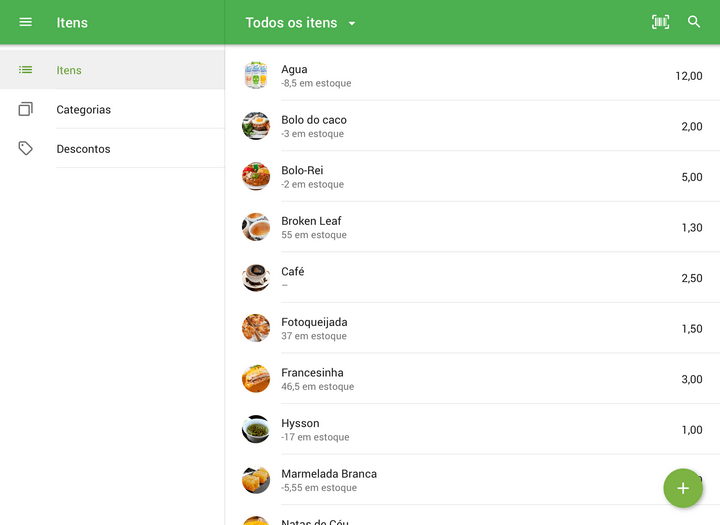Click the Descontos tag icon
The image size is (720, 525).
click(26, 149)
